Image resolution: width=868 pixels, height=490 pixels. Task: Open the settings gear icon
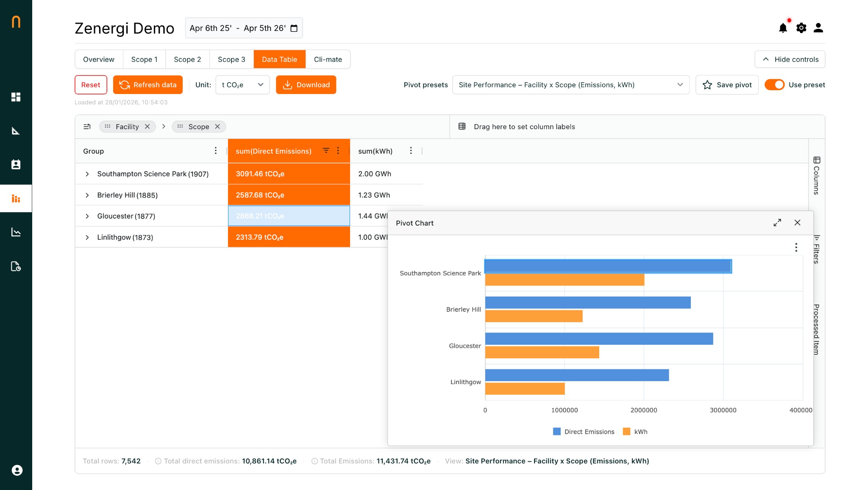pyautogui.click(x=801, y=28)
